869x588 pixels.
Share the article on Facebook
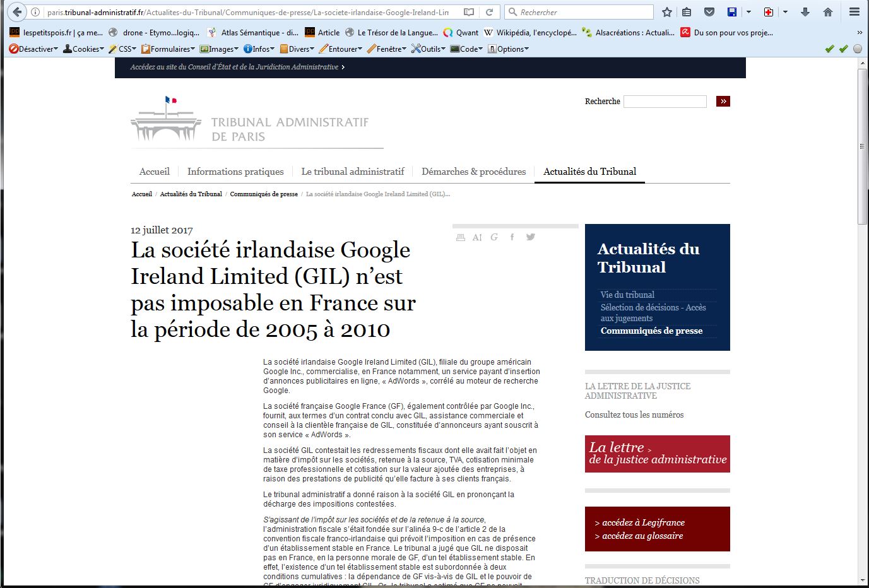click(512, 237)
